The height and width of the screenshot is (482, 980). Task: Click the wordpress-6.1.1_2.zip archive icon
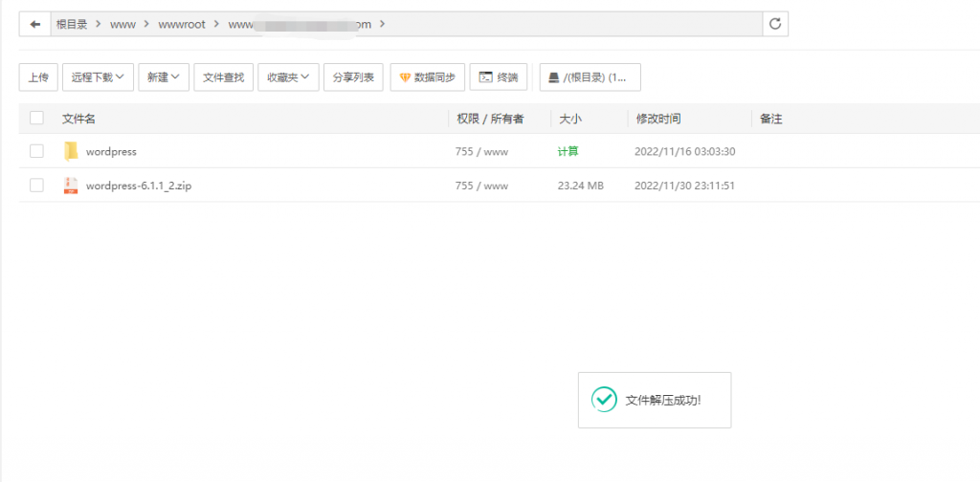(x=71, y=186)
